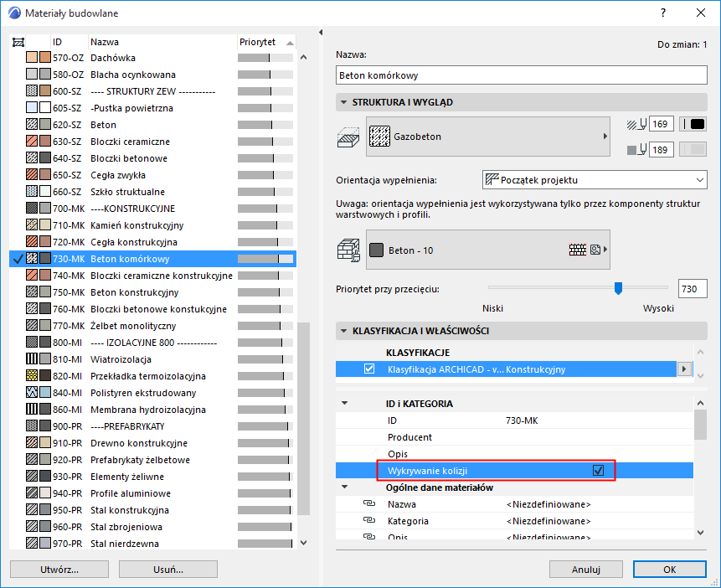The height and width of the screenshot is (588, 721).
Task: Click the fill foreground pen icon
Action: pos(637,124)
